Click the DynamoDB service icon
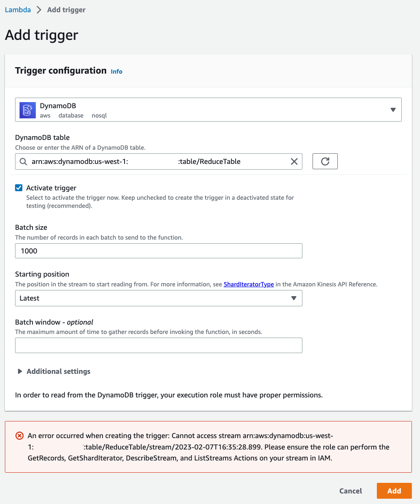The image size is (420, 504). (28, 110)
